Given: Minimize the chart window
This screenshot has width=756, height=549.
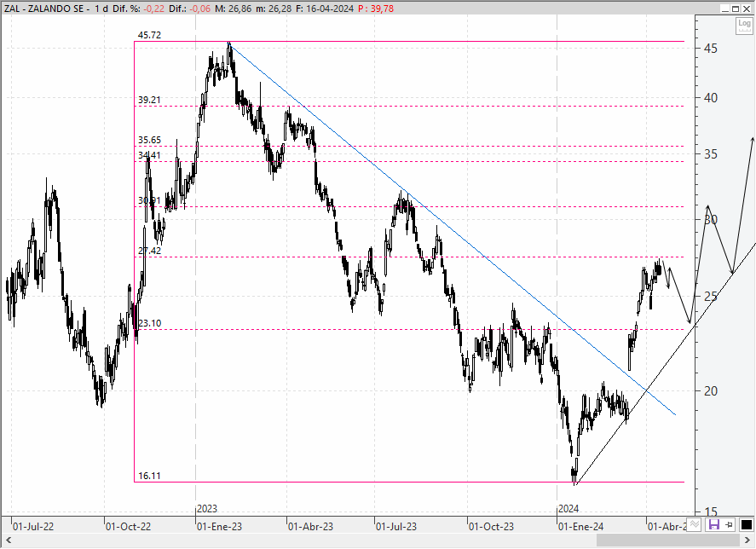Looking at the screenshot, I should tap(725, 9).
